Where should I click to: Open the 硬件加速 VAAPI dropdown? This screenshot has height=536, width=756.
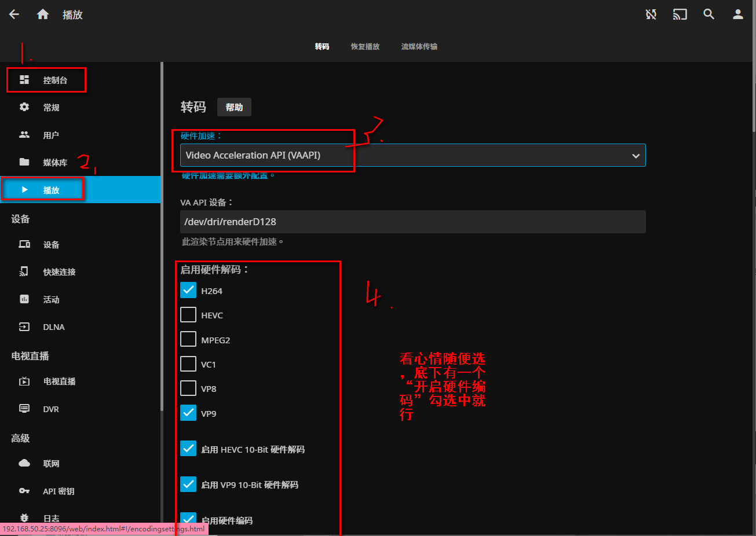pyautogui.click(x=413, y=155)
